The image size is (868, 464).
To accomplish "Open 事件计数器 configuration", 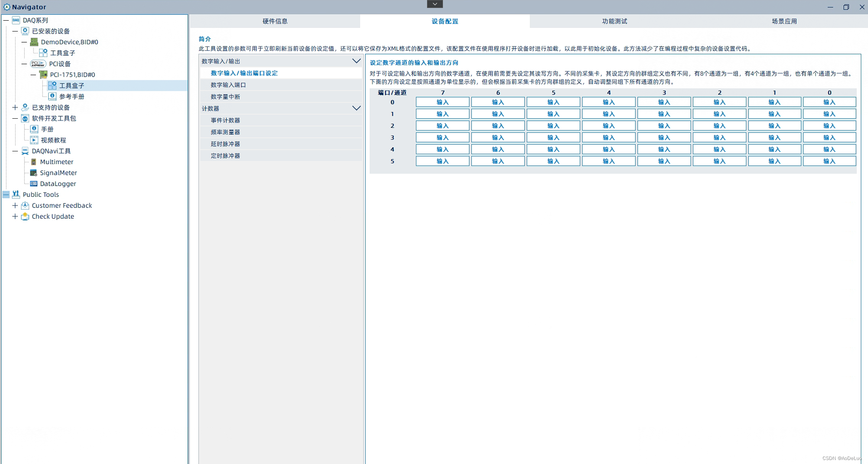I will [281, 120].
